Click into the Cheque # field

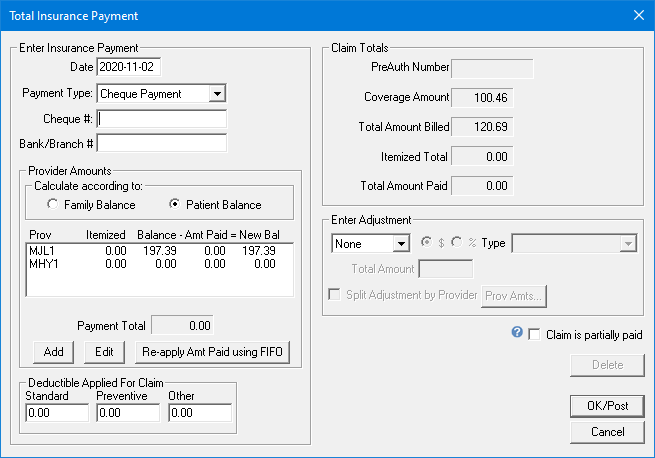coord(162,119)
